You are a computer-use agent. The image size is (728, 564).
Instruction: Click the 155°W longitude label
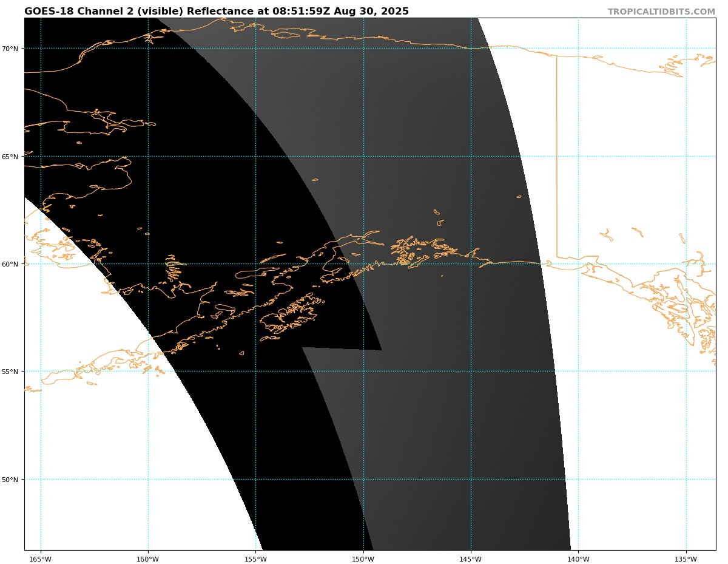[x=255, y=560]
